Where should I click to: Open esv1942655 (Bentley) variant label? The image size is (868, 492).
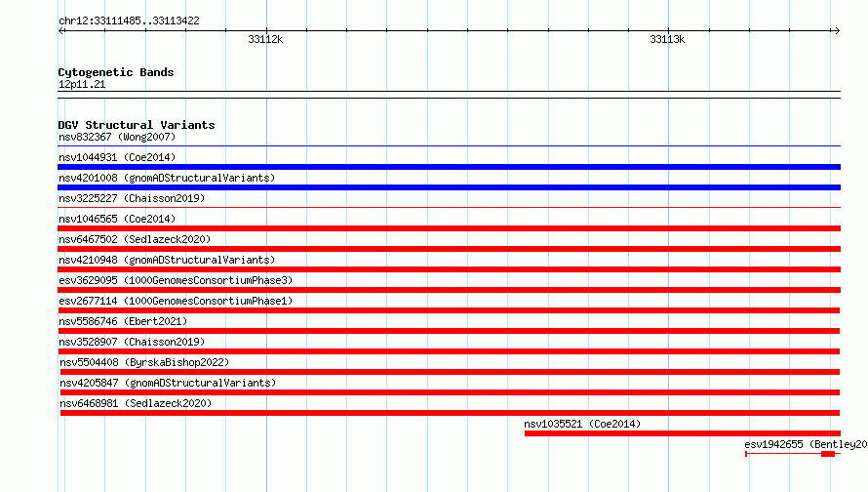click(x=806, y=444)
